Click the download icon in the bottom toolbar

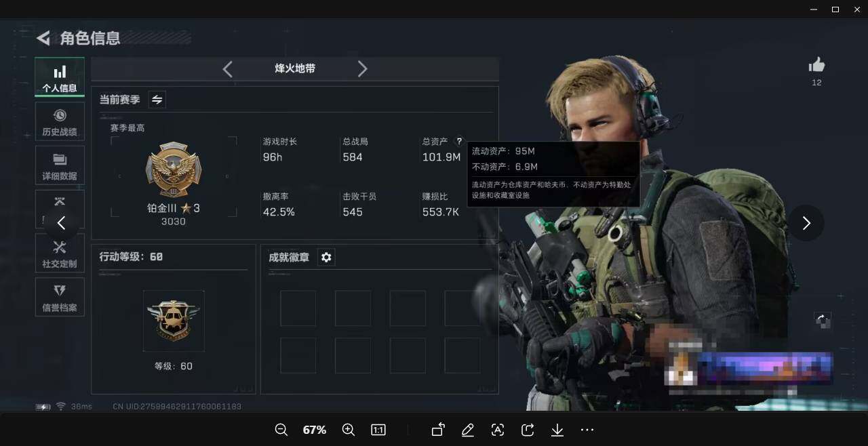557,430
